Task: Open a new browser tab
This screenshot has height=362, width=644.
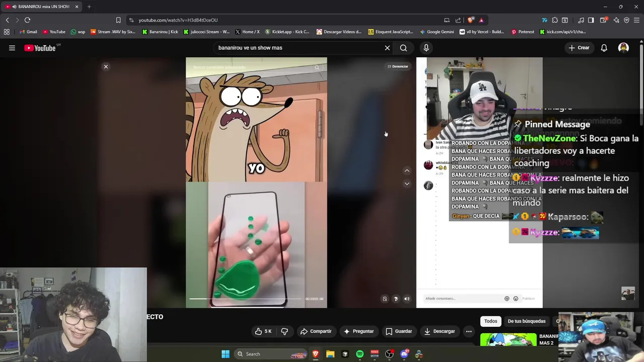Action: 89,7
